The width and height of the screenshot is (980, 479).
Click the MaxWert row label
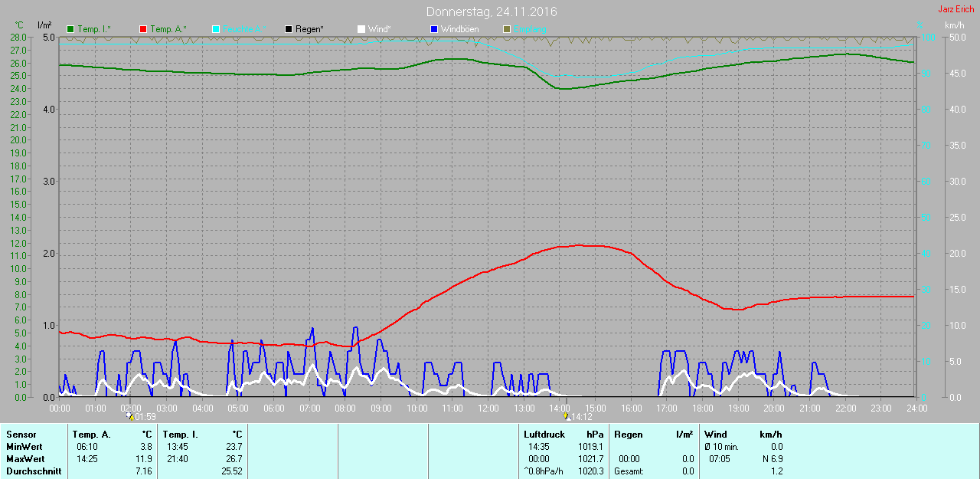click(x=24, y=459)
